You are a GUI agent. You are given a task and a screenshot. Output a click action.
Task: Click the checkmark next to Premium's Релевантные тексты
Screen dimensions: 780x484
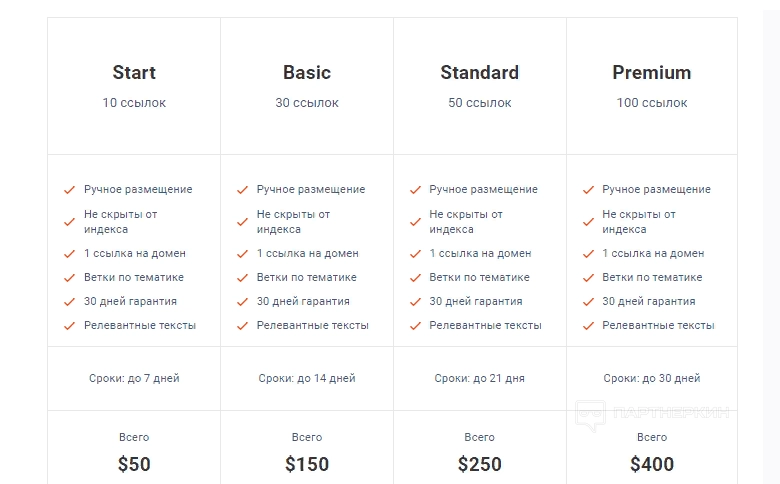coord(588,325)
